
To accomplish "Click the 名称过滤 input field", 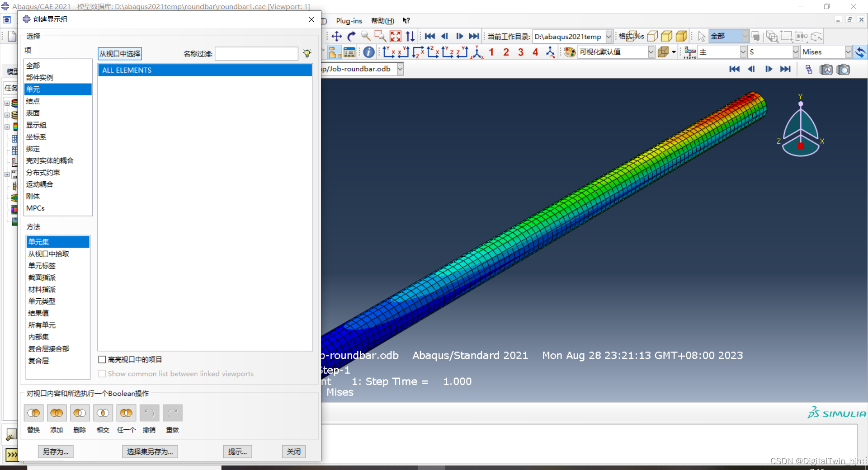I will (256, 54).
